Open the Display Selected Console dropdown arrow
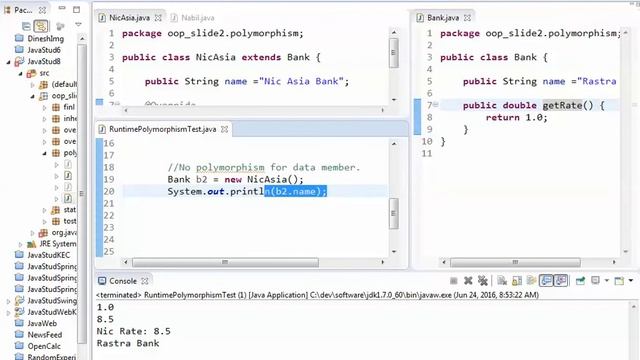 point(607,281)
